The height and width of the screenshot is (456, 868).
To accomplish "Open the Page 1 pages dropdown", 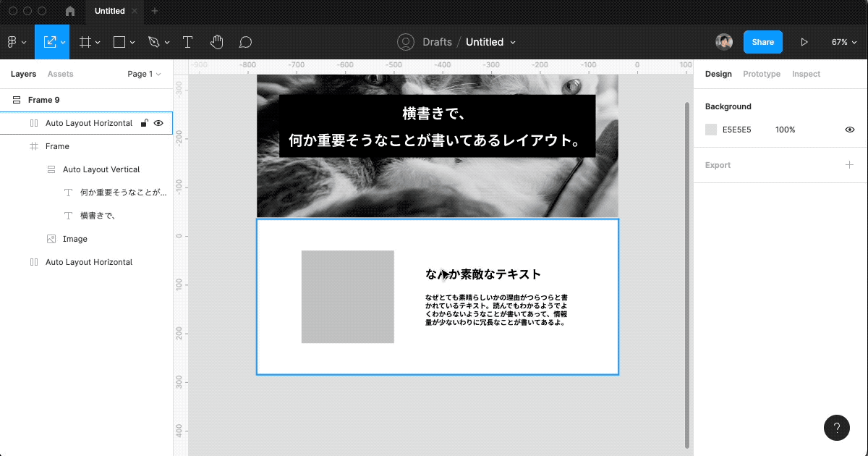I will pyautogui.click(x=144, y=74).
